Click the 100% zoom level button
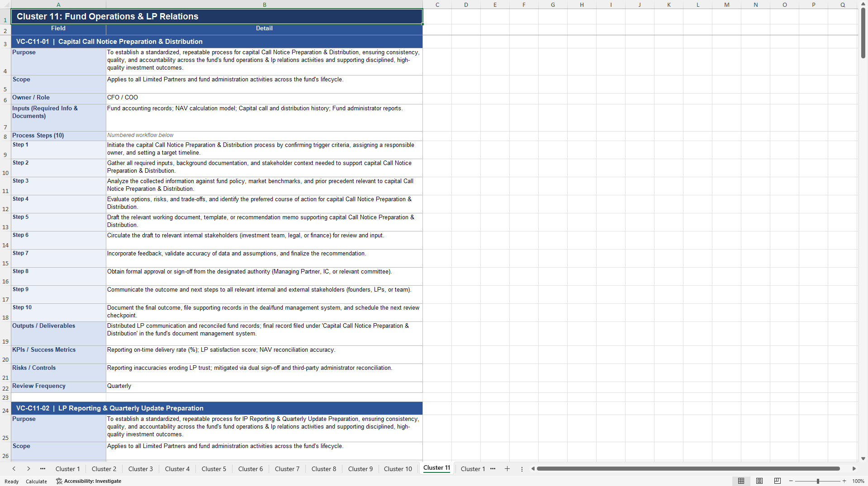The image size is (868, 486). [858, 481]
